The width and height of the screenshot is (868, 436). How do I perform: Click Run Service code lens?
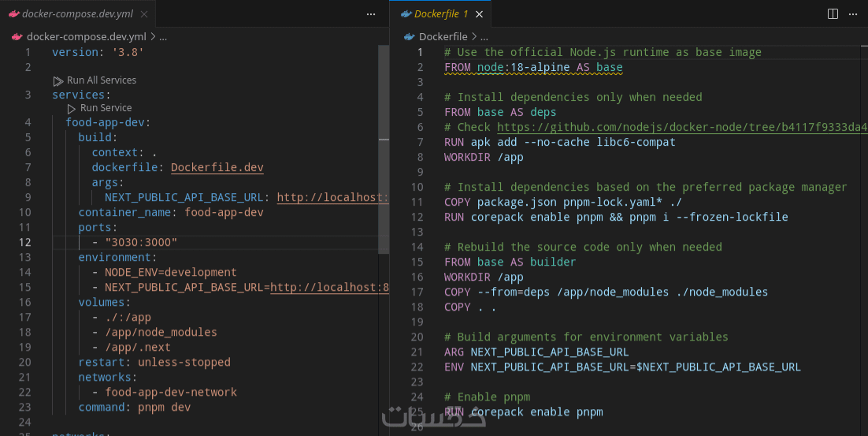106,108
